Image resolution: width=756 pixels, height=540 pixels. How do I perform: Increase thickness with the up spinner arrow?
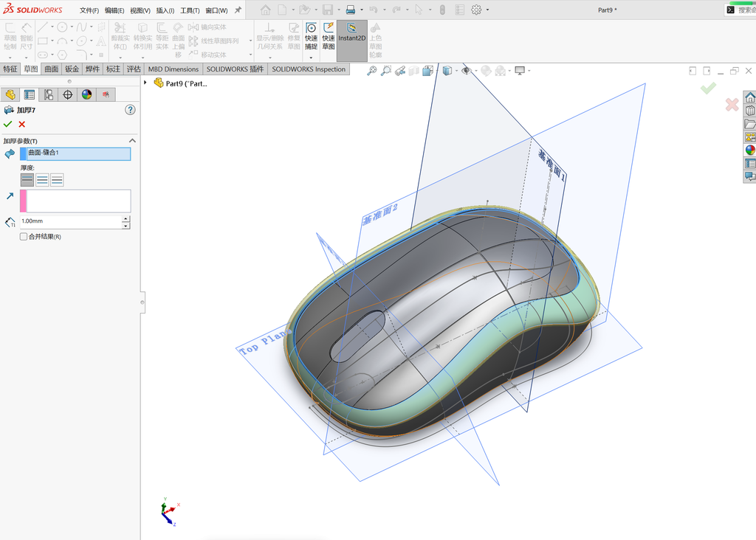pyautogui.click(x=126, y=218)
